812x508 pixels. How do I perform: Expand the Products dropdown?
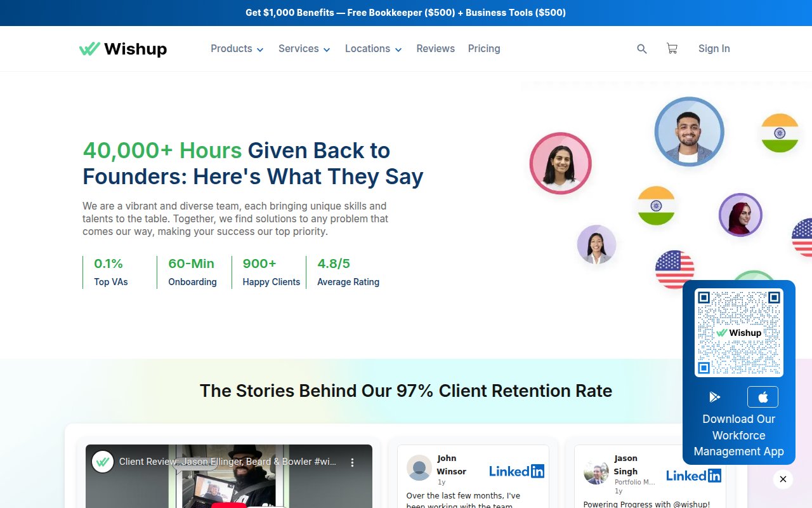click(x=237, y=48)
